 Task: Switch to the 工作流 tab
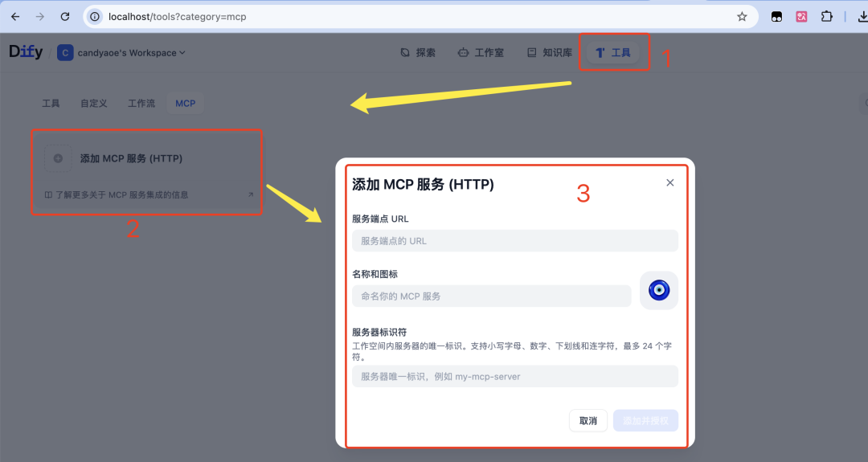point(141,104)
